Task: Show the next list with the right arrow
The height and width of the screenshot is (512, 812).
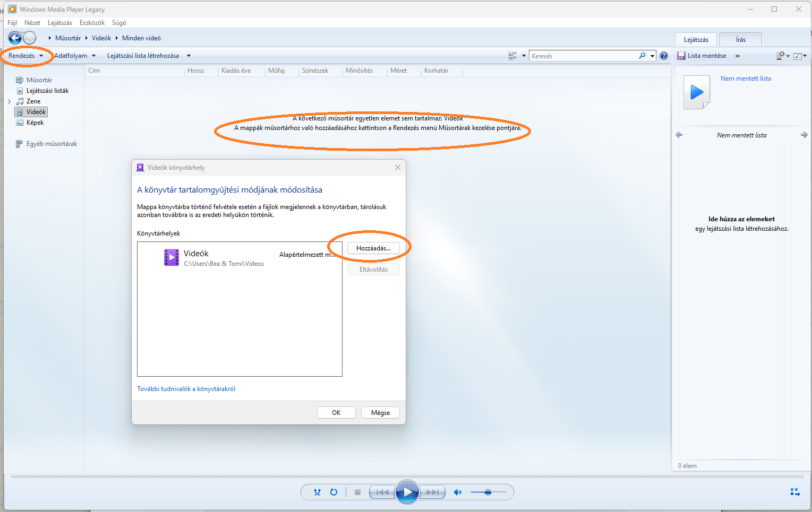Action: click(804, 135)
